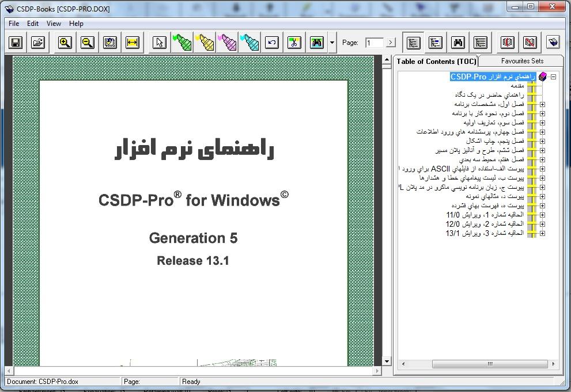Open the Help menu

tap(76, 24)
